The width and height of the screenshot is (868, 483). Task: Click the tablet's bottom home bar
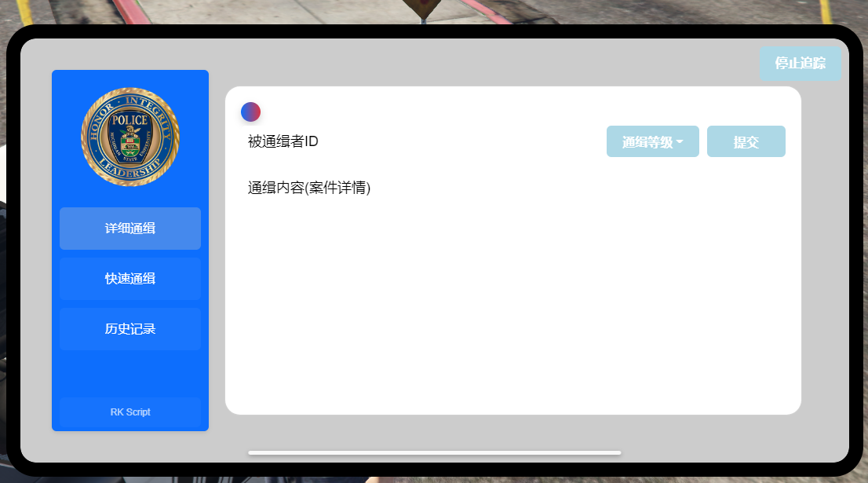pos(435,452)
